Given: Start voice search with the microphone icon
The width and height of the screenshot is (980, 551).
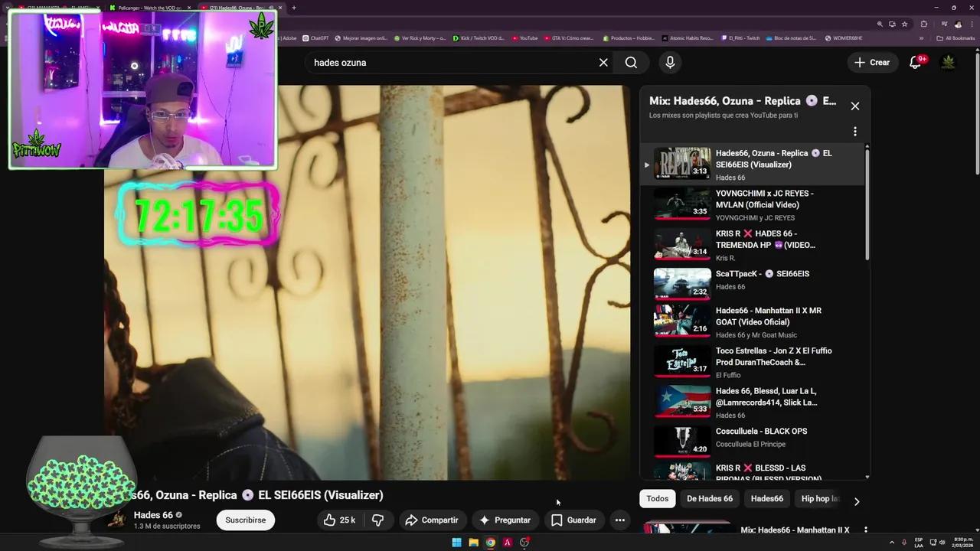Looking at the screenshot, I should [x=670, y=63].
